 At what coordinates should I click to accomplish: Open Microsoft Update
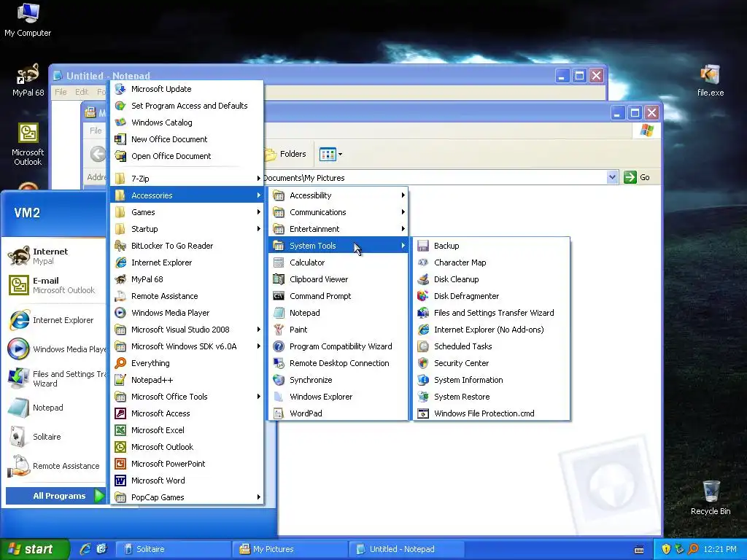point(187,89)
